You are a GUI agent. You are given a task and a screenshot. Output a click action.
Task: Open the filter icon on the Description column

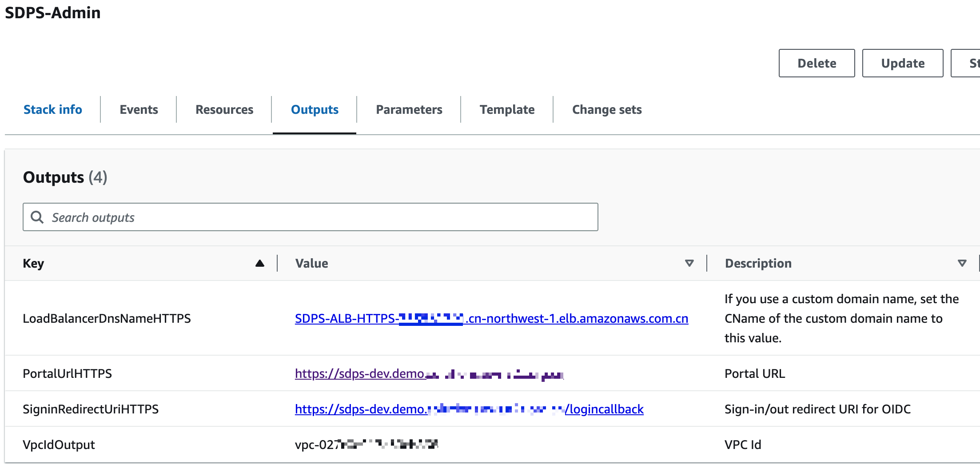pyautogui.click(x=962, y=263)
